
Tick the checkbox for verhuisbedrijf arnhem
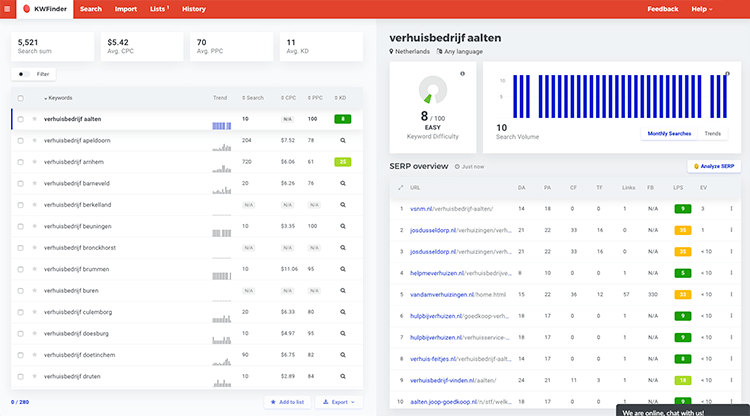coord(21,161)
